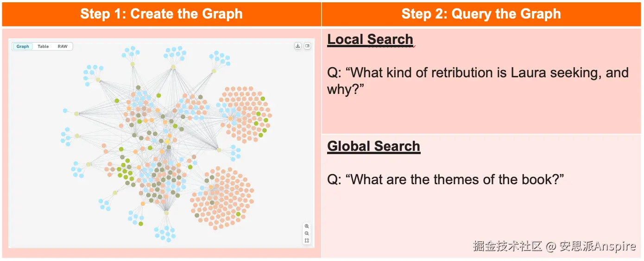Pick the bright green node in the lower-right orange cluster
644x261 pixels.
click(x=238, y=214)
